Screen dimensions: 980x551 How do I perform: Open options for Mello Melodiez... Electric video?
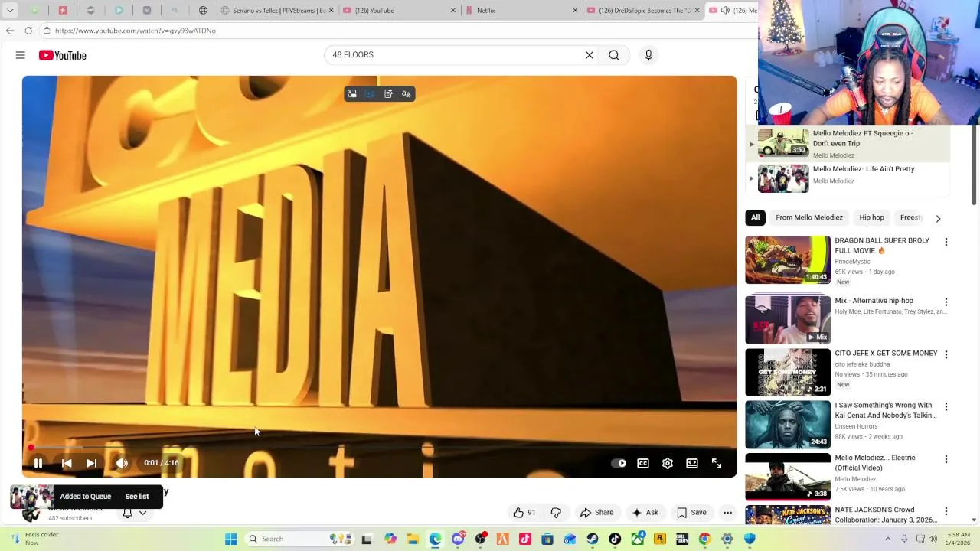click(x=946, y=459)
